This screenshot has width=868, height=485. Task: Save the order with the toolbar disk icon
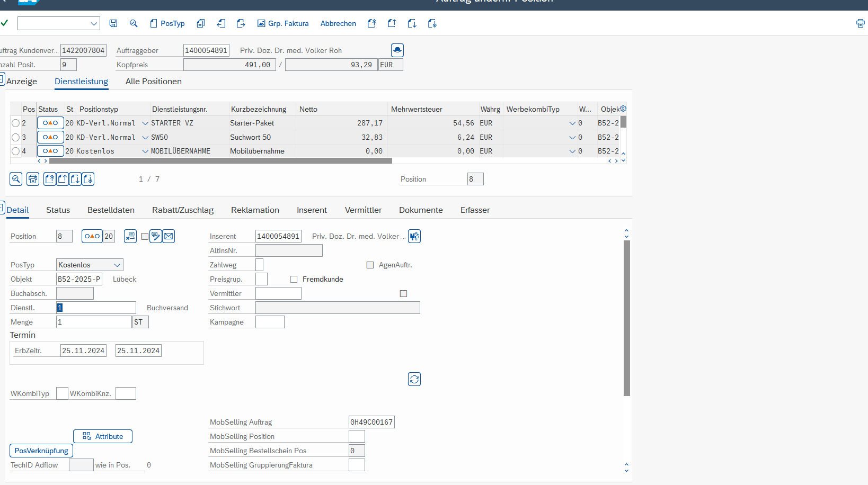click(113, 23)
